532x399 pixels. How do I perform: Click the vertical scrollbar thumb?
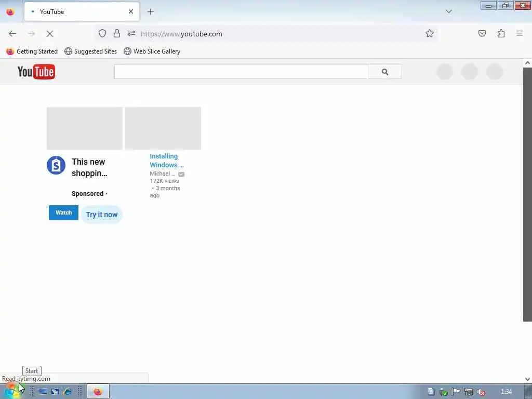point(527,194)
